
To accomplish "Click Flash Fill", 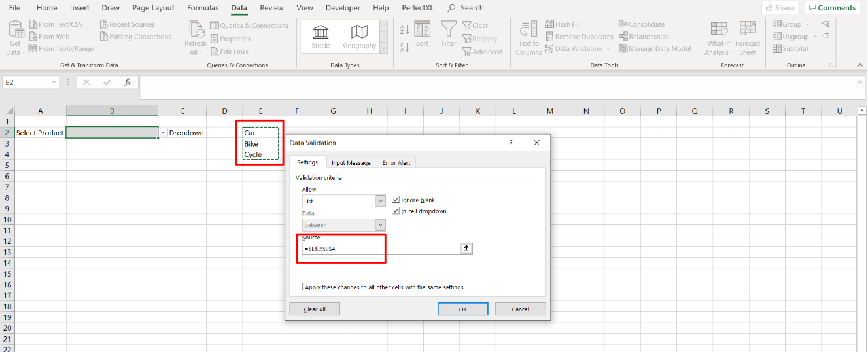I will (563, 24).
